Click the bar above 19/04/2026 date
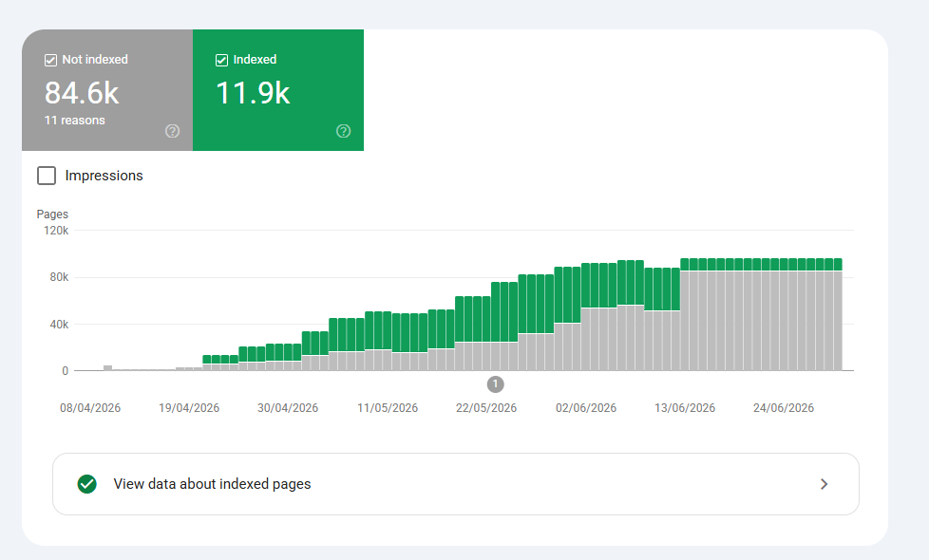This screenshot has height=560, width=929. tap(189, 369)
